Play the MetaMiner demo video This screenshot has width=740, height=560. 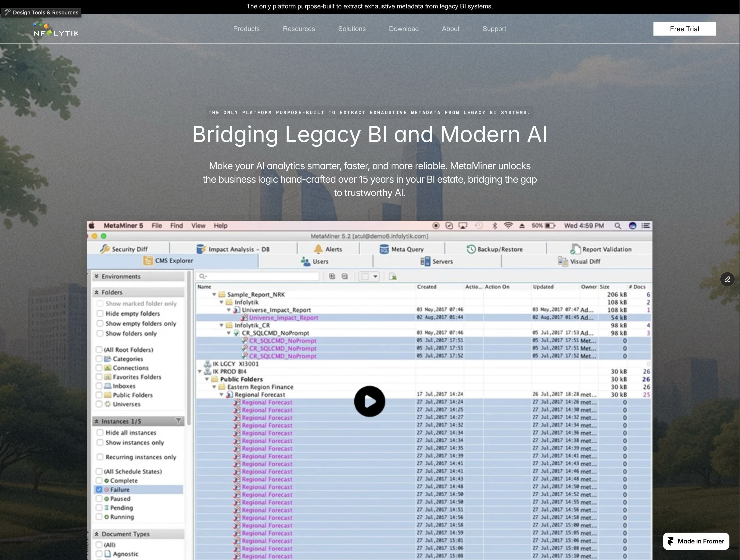click(x=369, y=401)
